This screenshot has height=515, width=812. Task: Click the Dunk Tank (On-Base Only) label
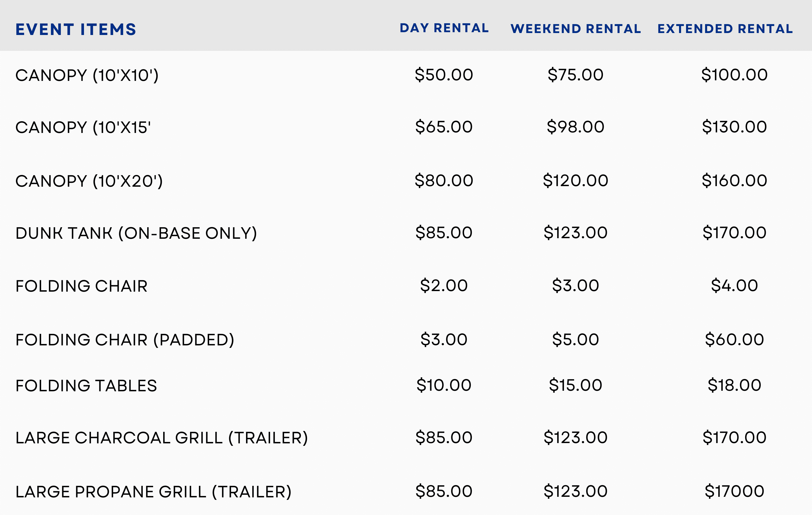coord(136,233)
